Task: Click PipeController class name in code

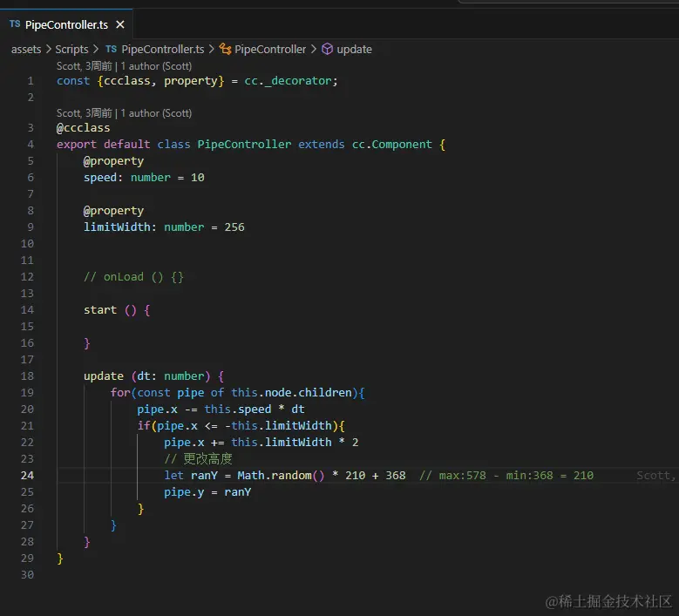Action: click(244, 145)
